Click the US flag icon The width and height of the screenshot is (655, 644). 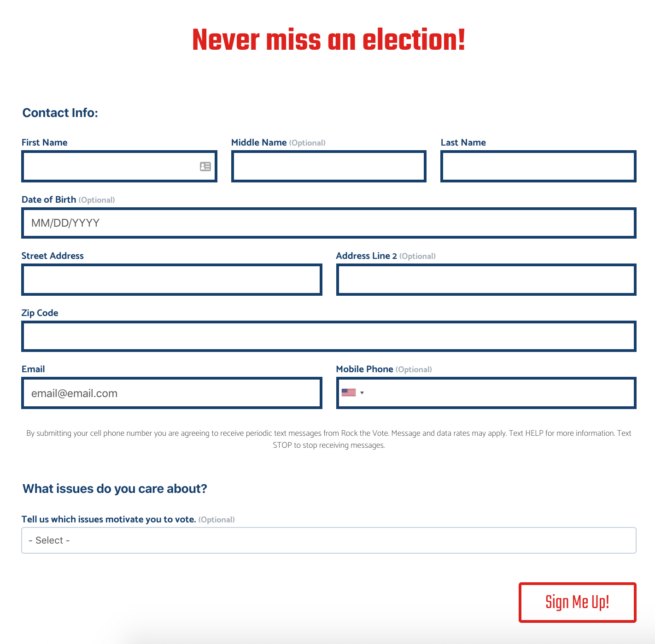click(x=349, y=392)
